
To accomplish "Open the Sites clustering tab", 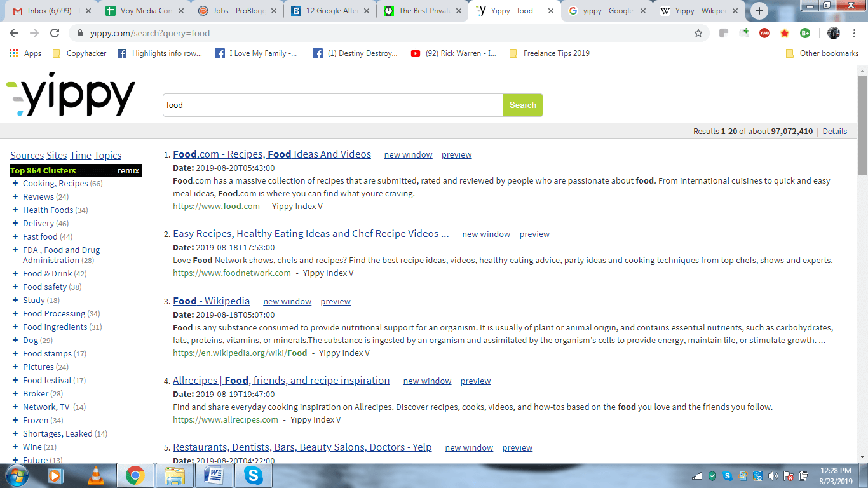I will point(57,156).
